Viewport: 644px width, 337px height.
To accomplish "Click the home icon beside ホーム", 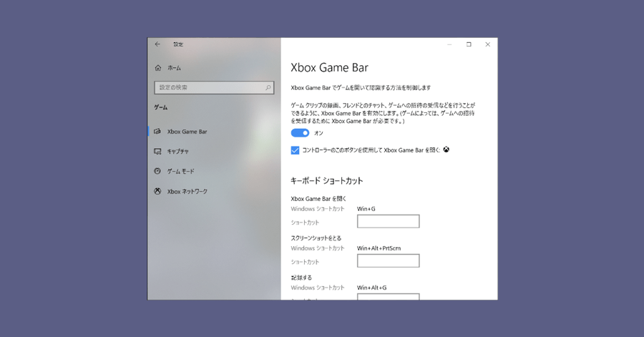I will [x=158, y=68].
